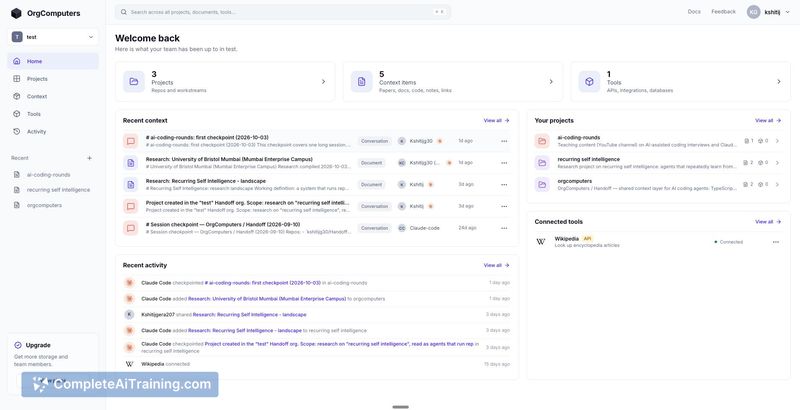Open the test workspace dropdown
The image size is (800, 410).
point(53,37)
